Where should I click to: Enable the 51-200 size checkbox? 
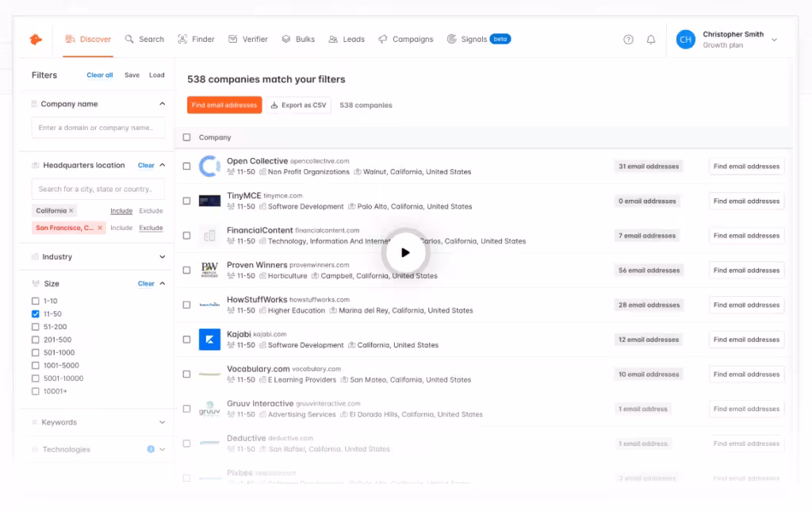35,327
